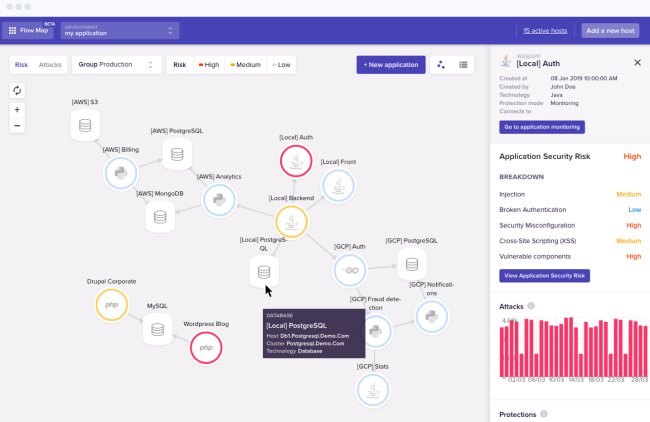Click the [AWS] Billing python node
650x422 pixels.
(x=121, y=173)
